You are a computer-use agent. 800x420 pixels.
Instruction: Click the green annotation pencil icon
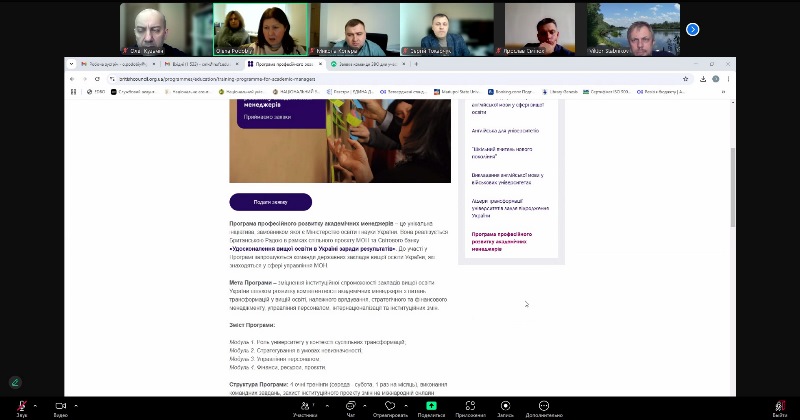[x=15, y=382]
